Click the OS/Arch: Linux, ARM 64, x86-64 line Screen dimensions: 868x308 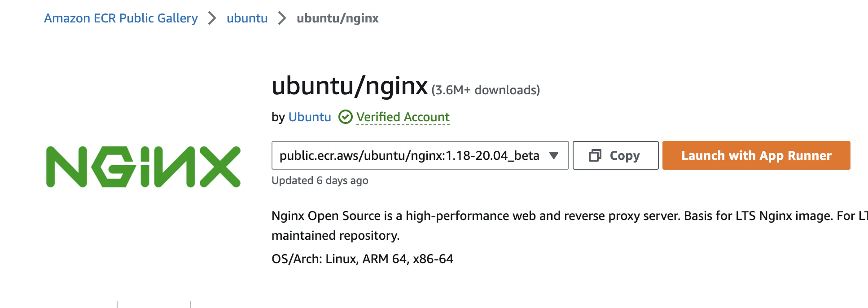[x=362, y=259]
